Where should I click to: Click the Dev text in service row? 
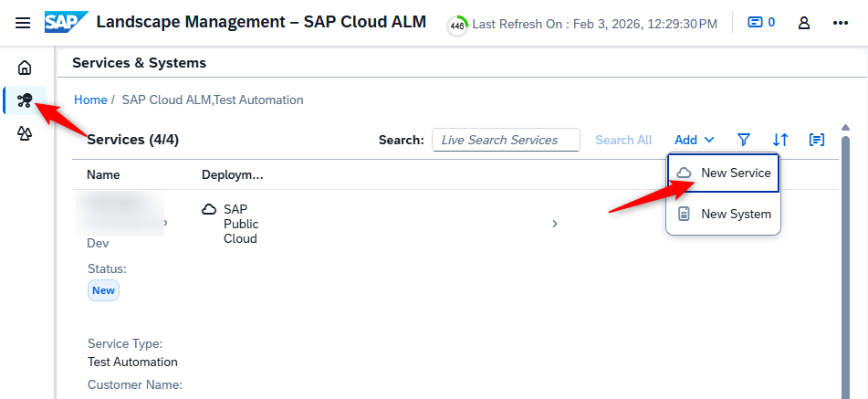(98, 244)
